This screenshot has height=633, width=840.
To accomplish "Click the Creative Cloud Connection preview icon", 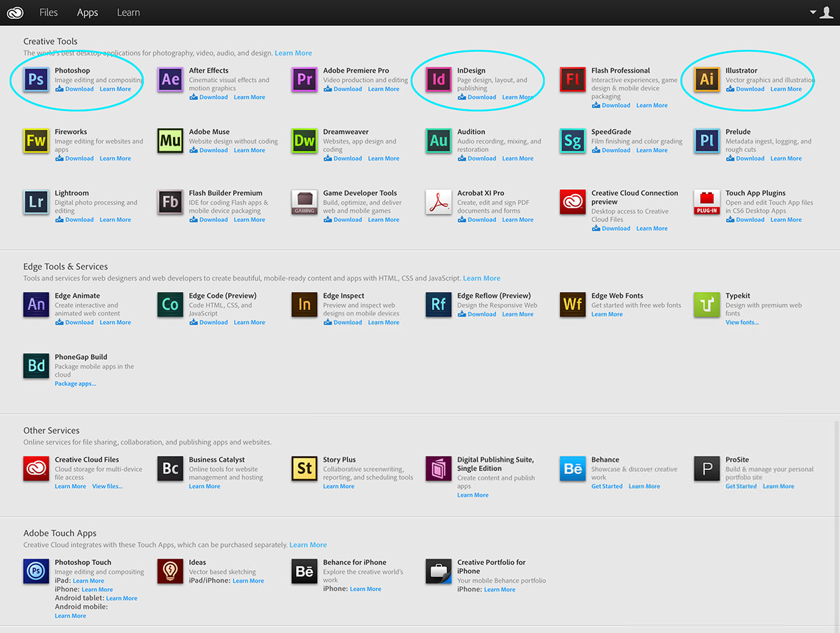I will (573, 202).
